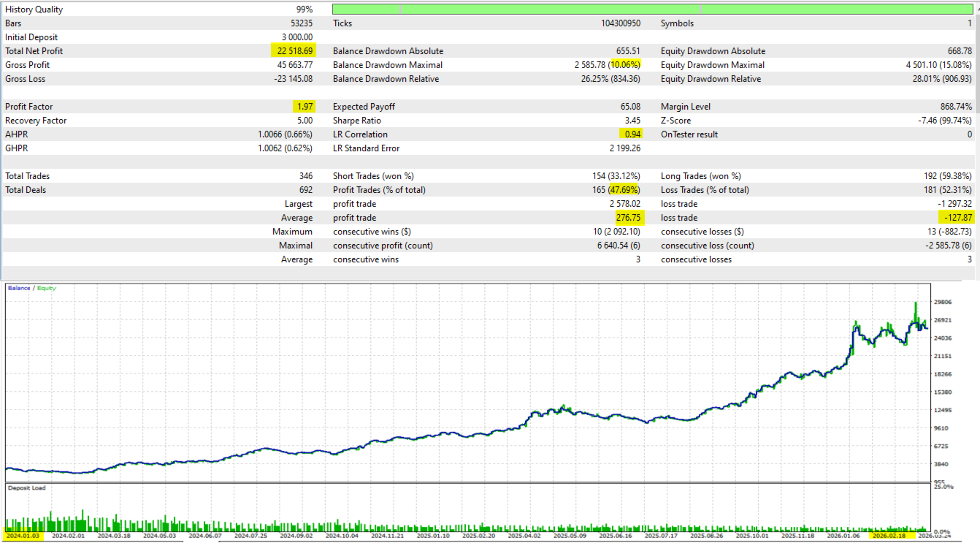Click the History Quality value 99%
Screen dimensions: 980x543
point(305,10)
